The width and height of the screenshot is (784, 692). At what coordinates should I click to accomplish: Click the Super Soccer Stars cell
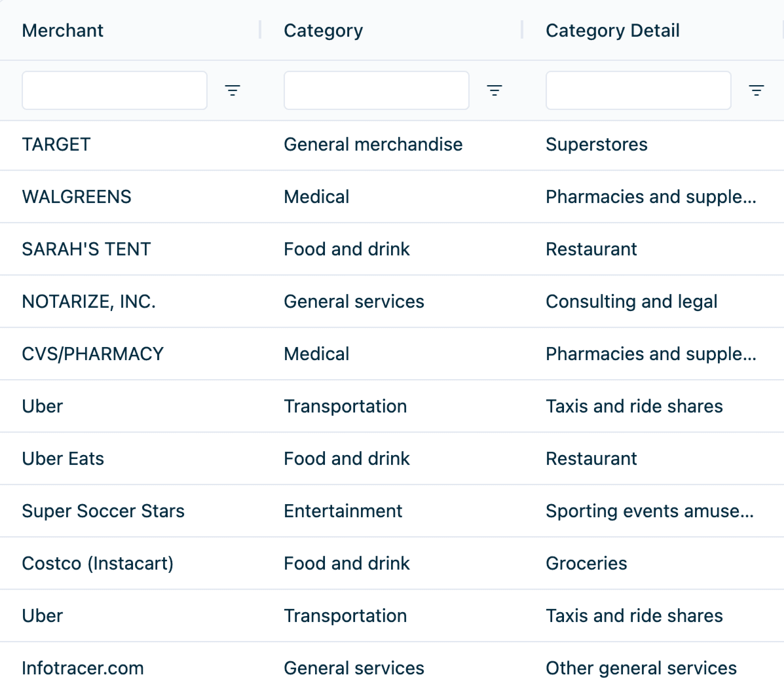click(x=103, y=511)
